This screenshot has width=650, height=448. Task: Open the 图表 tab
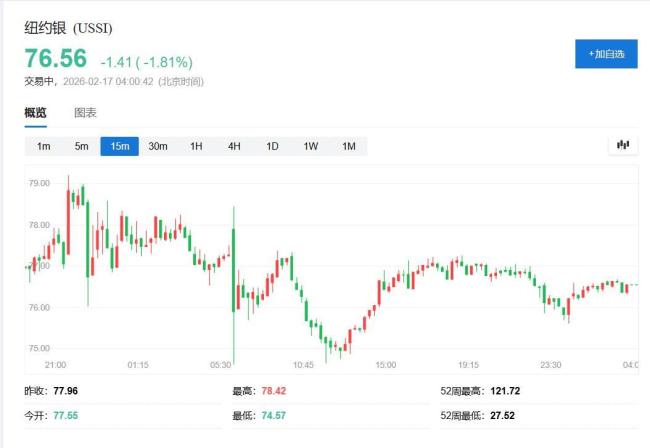click(85, 113)
